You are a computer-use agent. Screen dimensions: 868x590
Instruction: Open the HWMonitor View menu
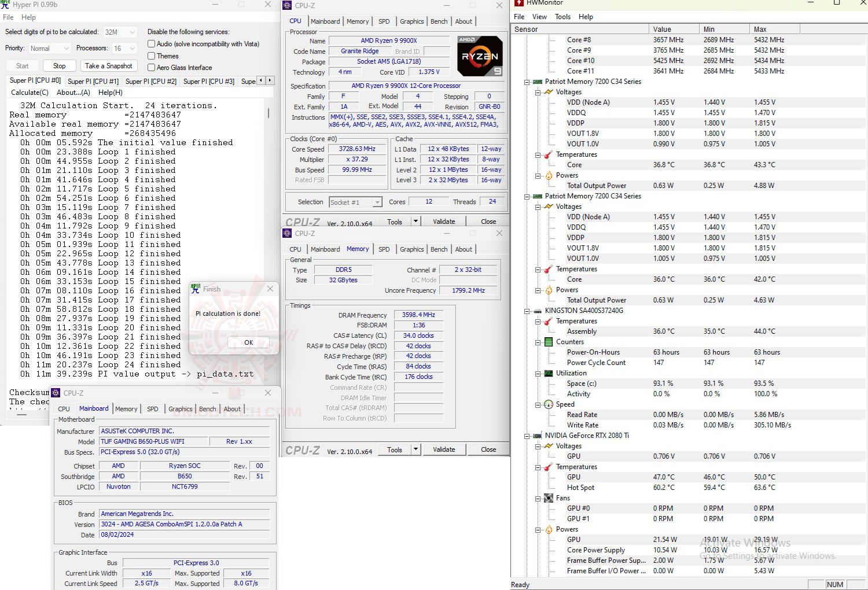(539, 17)
